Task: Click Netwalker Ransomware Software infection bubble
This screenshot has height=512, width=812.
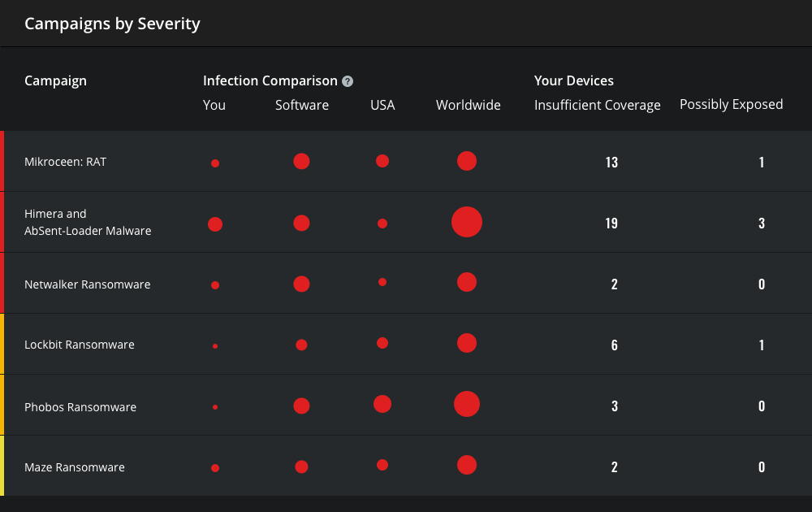Action: click(301, 284)
